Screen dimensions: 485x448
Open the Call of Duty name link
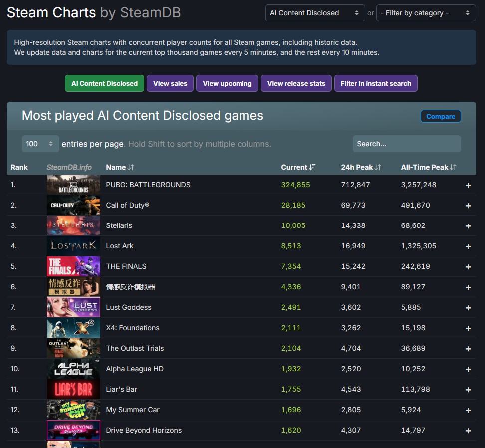pos(127,205)
